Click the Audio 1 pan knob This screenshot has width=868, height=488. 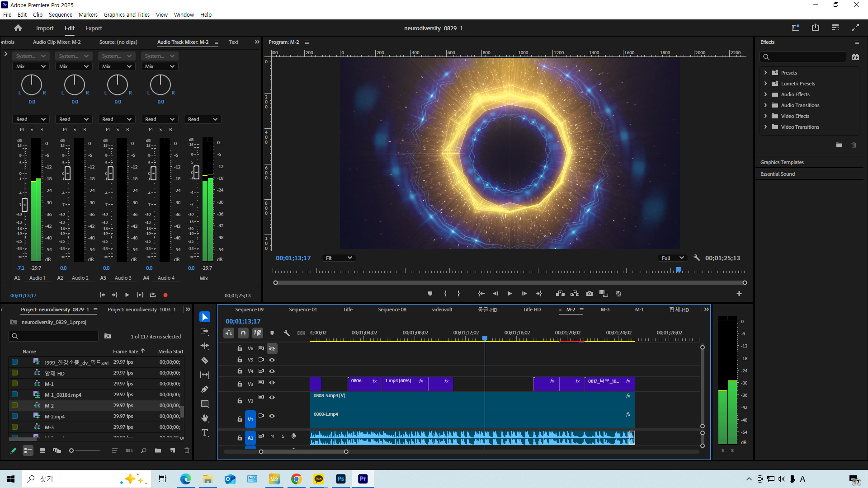point(32,85)
